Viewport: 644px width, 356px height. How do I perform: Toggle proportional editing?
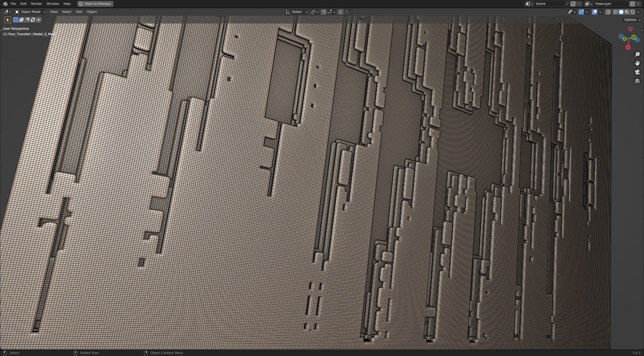click(x=341, y=12)
